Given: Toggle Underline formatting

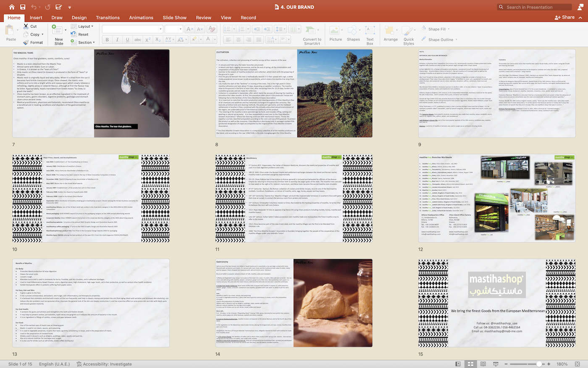Looking at the screenshot, I should click(x=127, y=40).
